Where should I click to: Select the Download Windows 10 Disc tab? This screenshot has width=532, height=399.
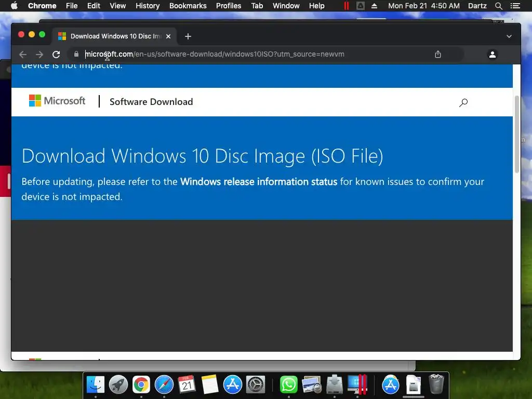coord(114,36)
